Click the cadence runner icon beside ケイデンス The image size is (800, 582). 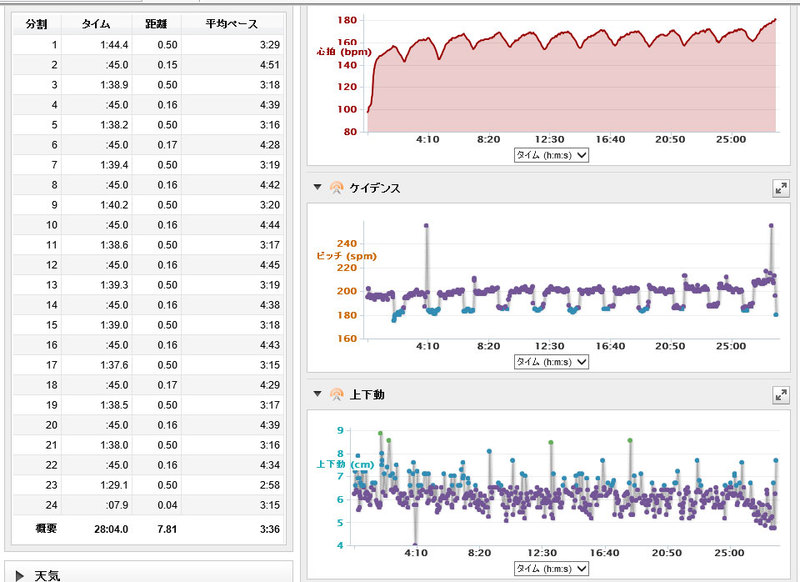(336, 188)
